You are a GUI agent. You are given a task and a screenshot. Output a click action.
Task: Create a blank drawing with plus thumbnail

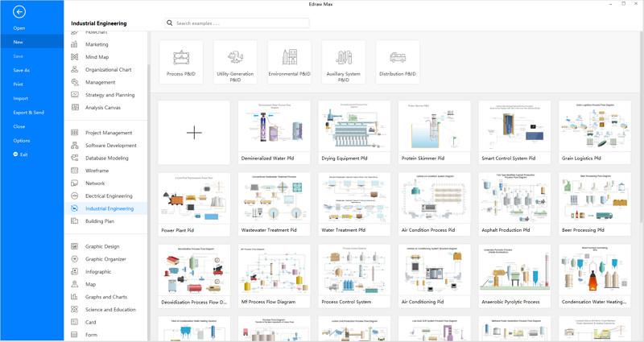click(x=194, y=133)
